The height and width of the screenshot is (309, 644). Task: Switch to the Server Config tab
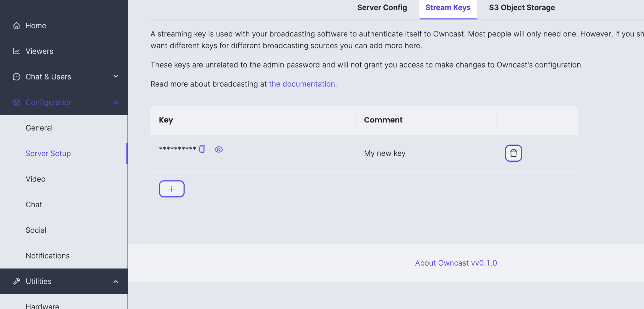click(x=382, y=8)
